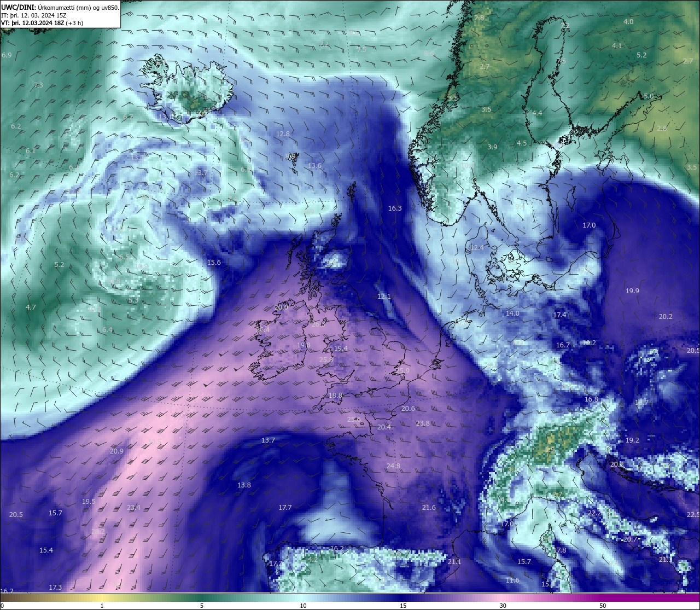Click the 20.0 value on the map
This screenshot has height=610, width=700.
[x=281, y=307]
